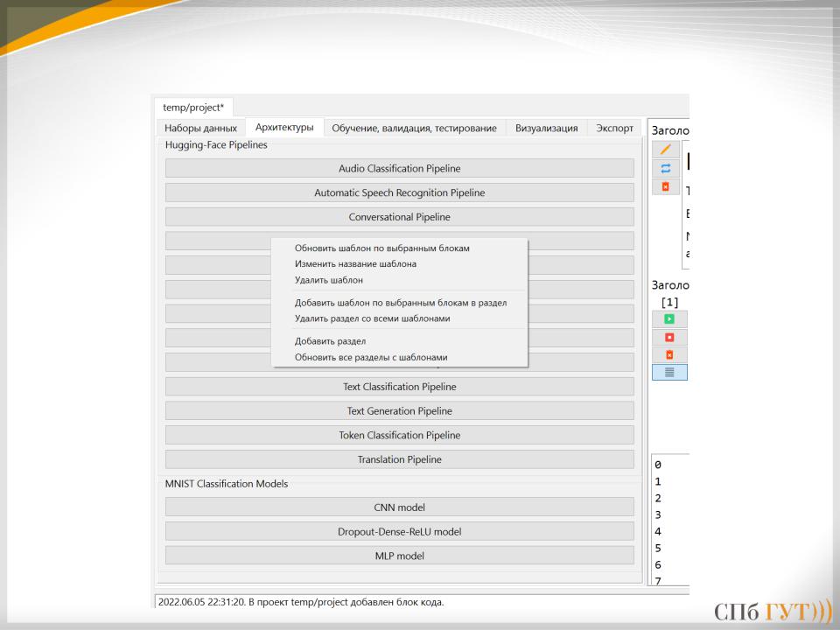Choose Добавить шаблон по выбранным блокам в раздел
840x630 pixels.
[401, 303]
